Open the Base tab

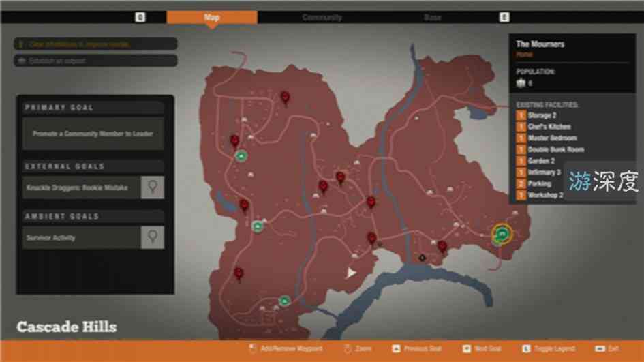point(433,18)
